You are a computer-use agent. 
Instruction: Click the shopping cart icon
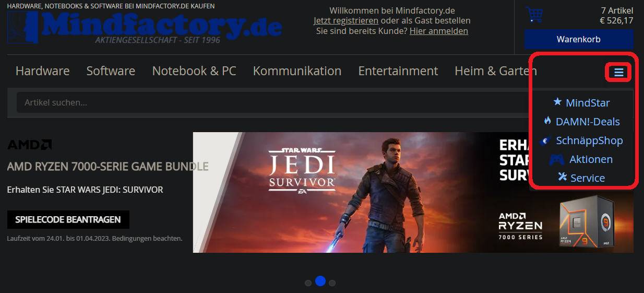[x=534, y=15]
